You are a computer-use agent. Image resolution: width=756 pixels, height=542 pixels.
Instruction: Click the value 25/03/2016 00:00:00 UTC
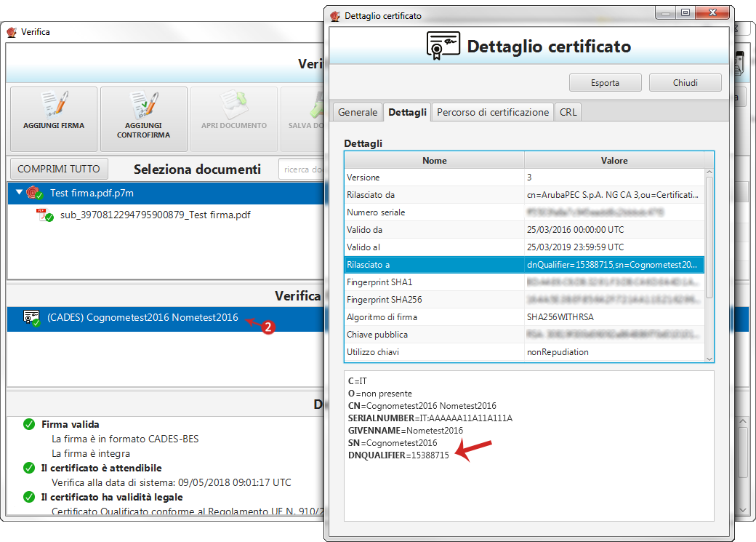click(575, 230)
